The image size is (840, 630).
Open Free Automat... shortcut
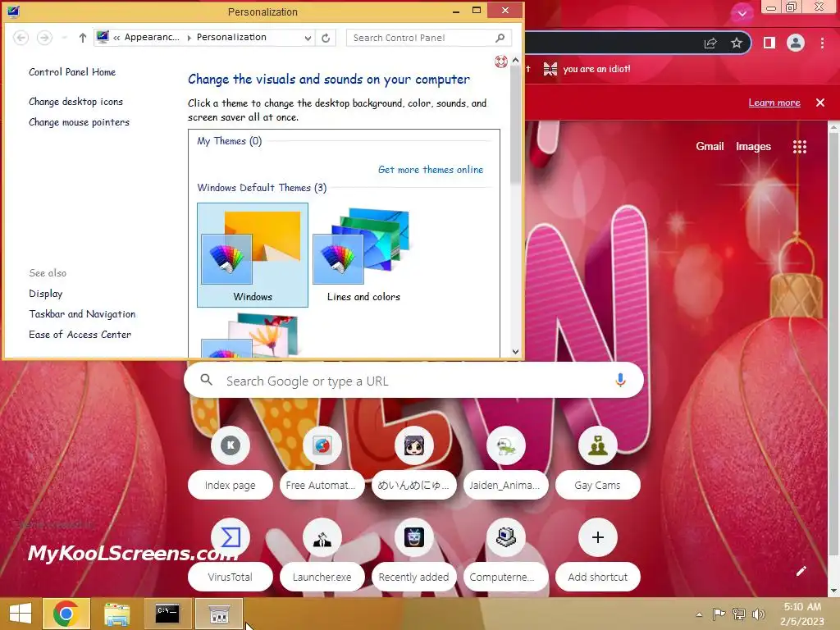[x=322, y=463]
